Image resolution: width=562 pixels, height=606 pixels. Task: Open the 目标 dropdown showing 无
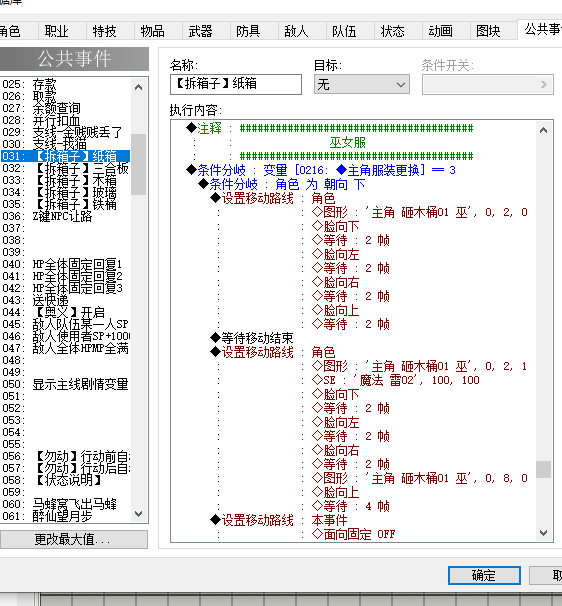[362, 84]
